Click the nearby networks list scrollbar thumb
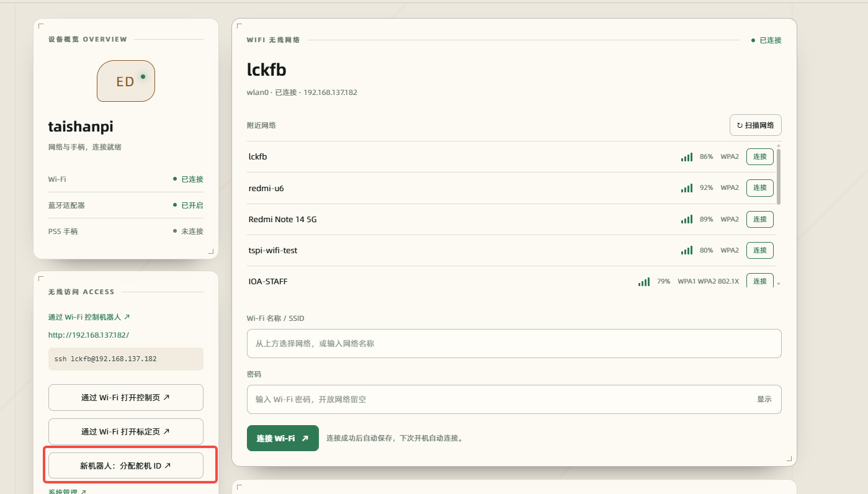868x494 pixels. (x=779, y=177)
